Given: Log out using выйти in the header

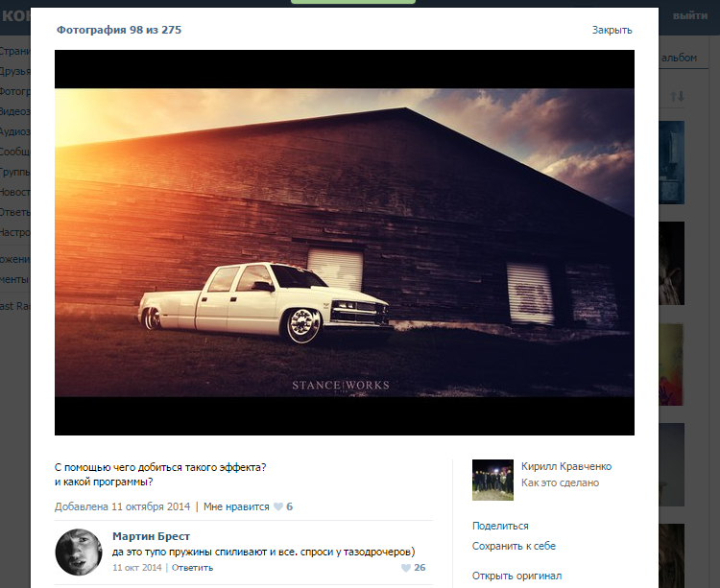Looking at the screenshot, I should pos(689,16).
